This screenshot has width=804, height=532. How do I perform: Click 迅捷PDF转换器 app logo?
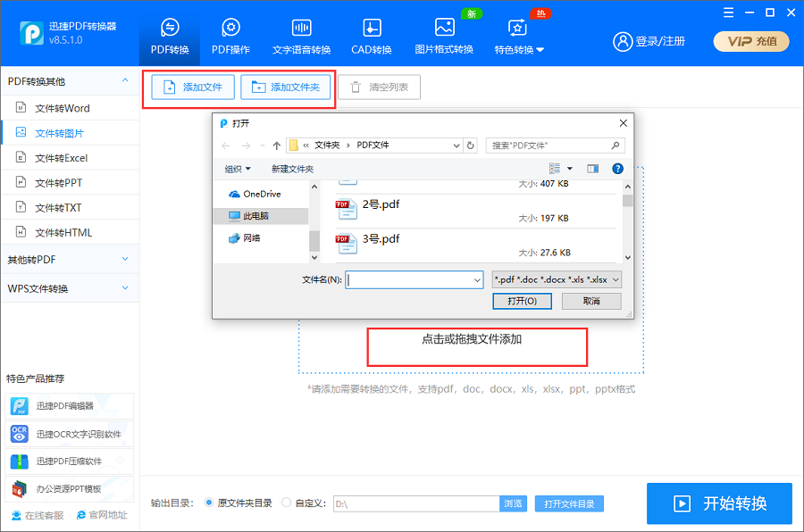click(x=31, y=33)
